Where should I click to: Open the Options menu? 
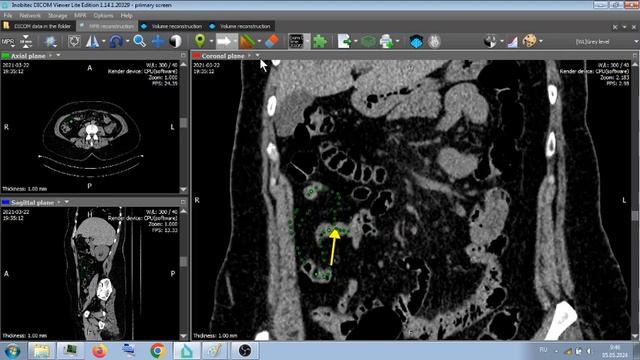tap(103, 16)
